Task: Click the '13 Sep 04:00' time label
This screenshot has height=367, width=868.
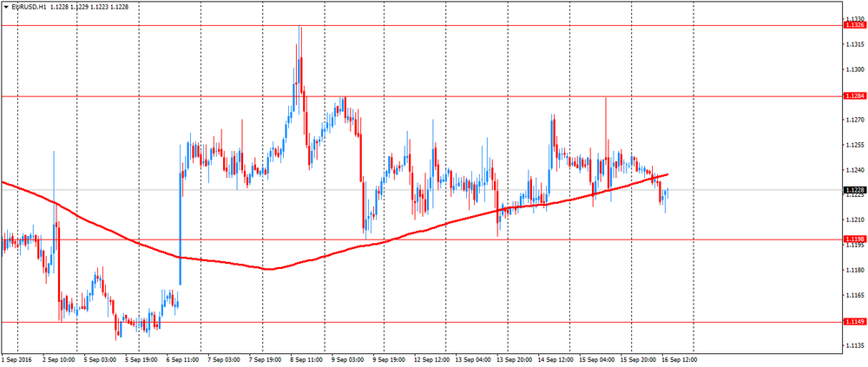Action: pos(471,360)
